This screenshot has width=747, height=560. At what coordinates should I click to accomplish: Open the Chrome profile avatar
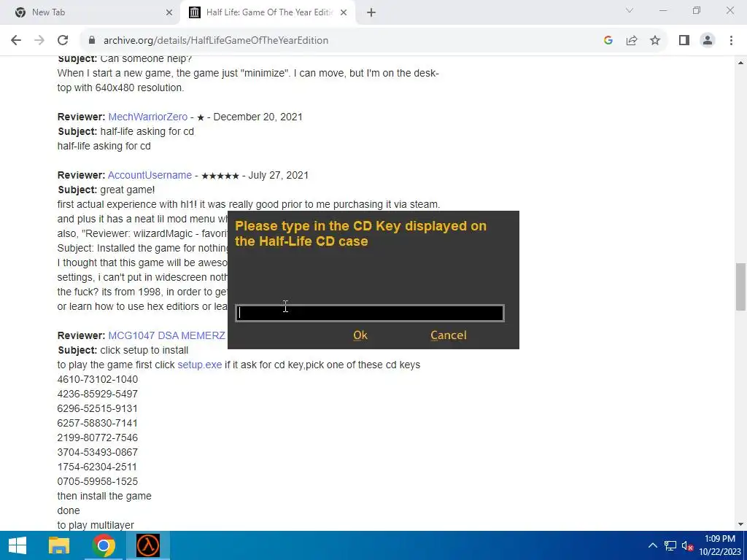(708, 40)
